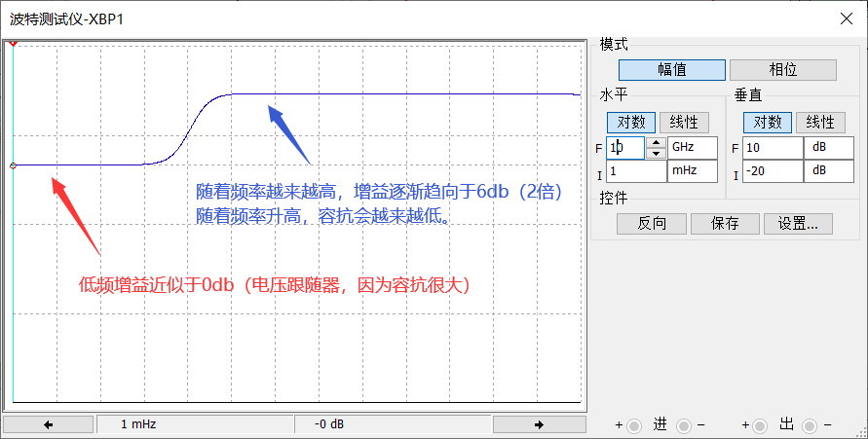This screenshot has width=868, height=439.
Task: Set horizontal axis to 线性 scale
Action: (684, 123)
